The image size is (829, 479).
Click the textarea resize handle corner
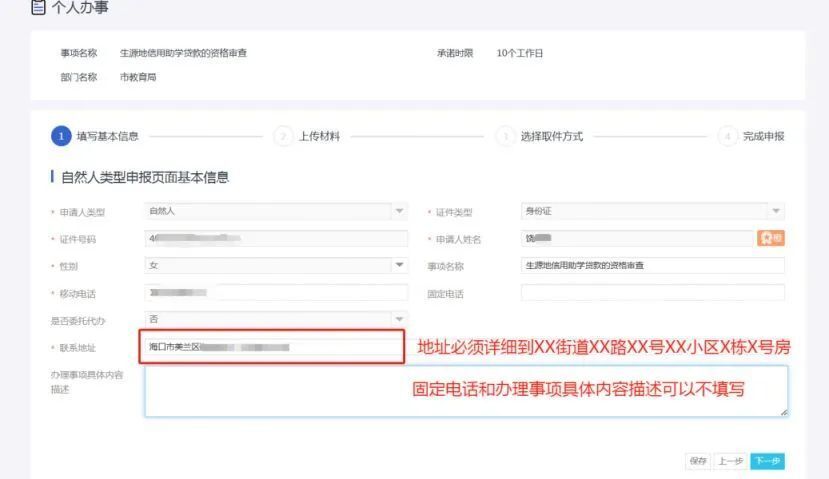click(784, 412)
